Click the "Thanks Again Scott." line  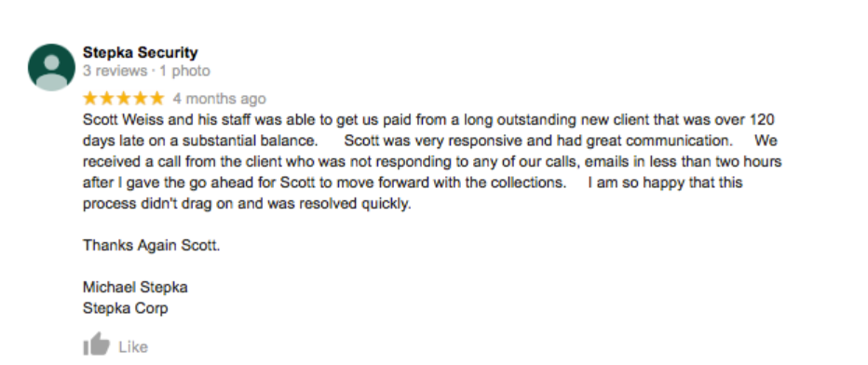coord(152,245)
